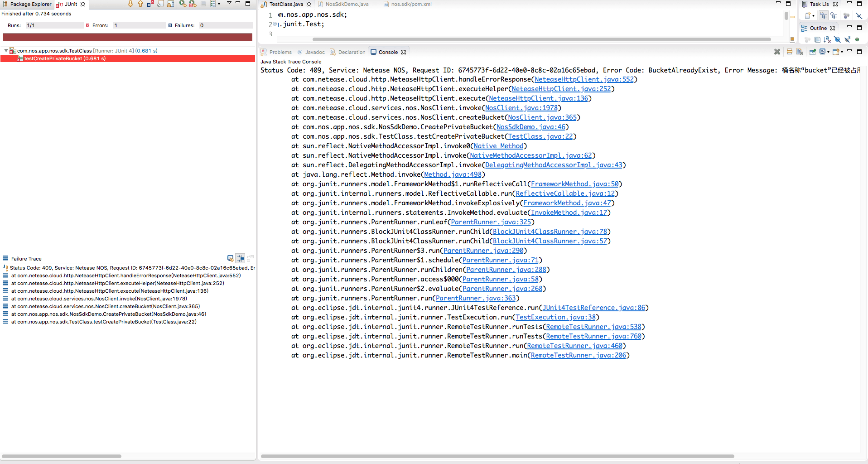The height and width of the screenshot is (464, 868).
Task: Open the TestClass.java:22 stack trace link
Action: [540, 136]
